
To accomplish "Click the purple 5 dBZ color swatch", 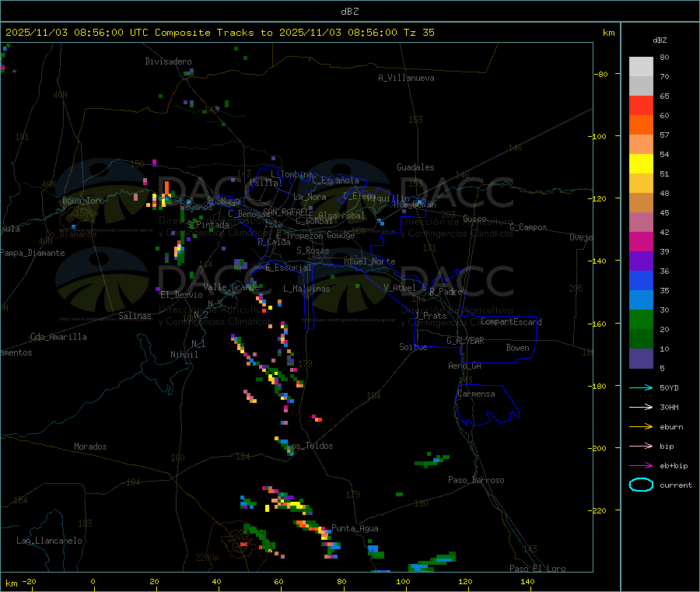I will tap(641, 359).
